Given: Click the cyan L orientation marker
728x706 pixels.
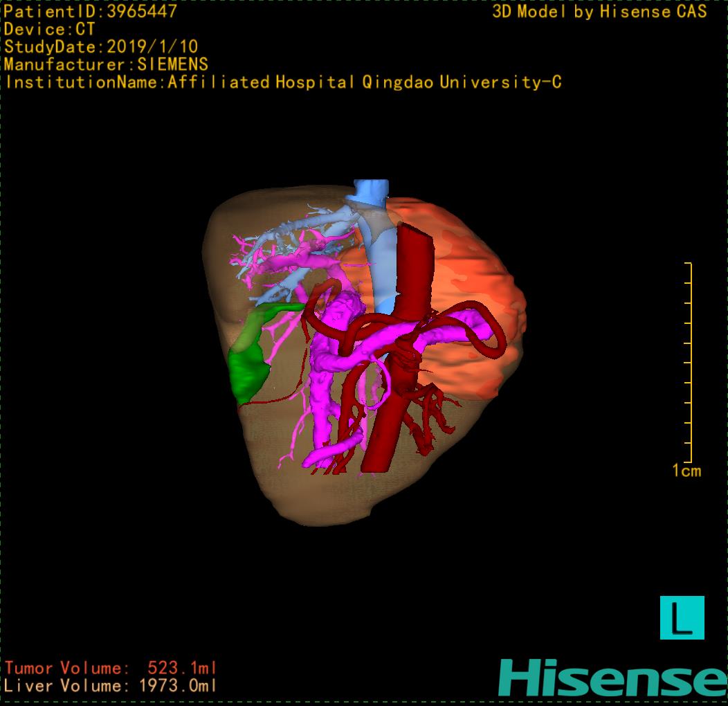Looking at the screenshot, I should click(682, 617).
